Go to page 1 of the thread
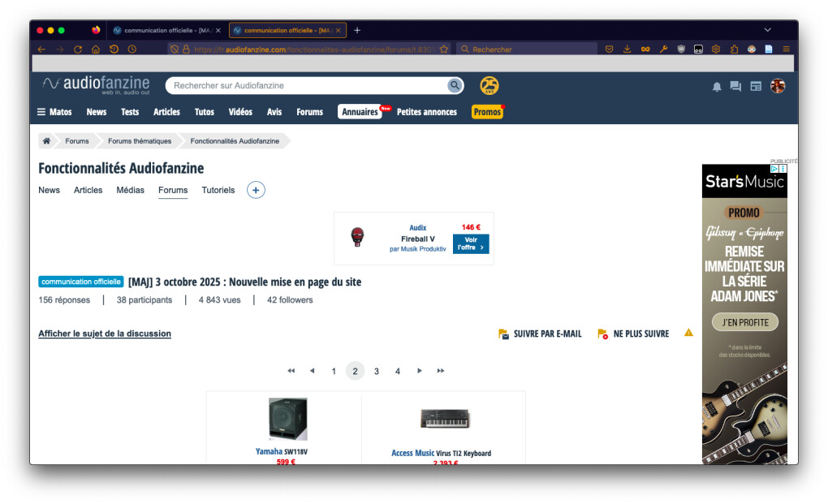Image resolution: width=828 pixels, height=504 pixels. [334, 371]
